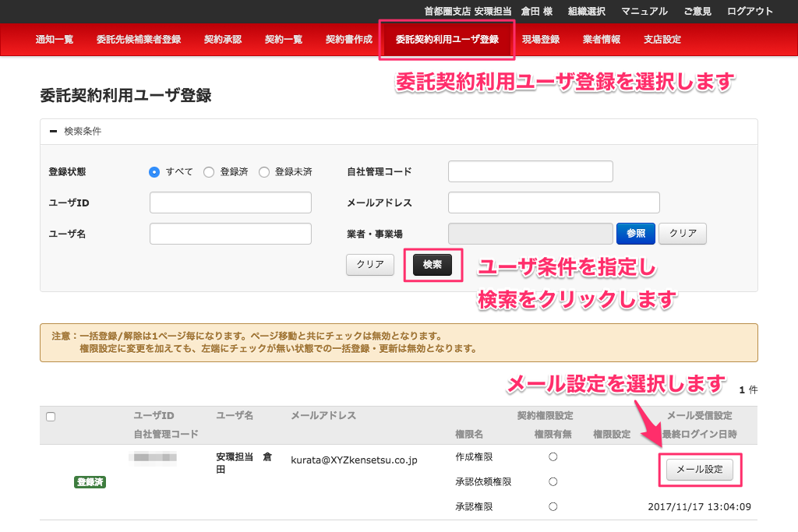The image size is (798, 532).
Task: Click the ユーザID input field
Action: pyautogui.click(x=231, y=203)
